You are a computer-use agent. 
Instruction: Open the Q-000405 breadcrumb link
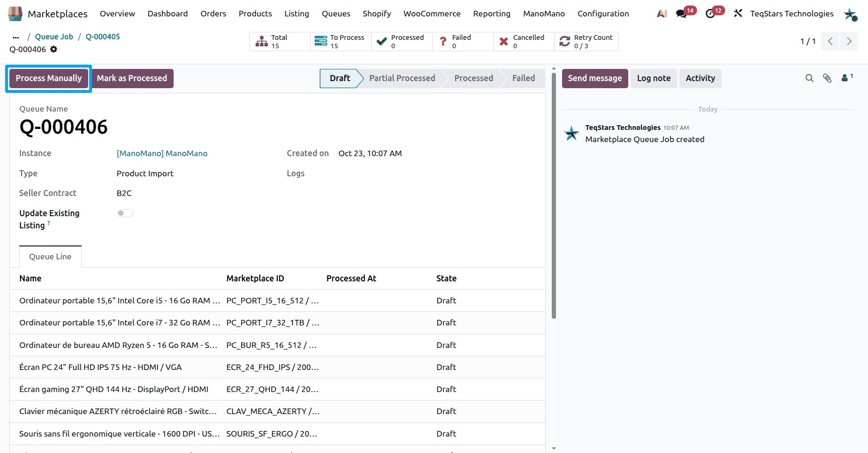point(103,37)
